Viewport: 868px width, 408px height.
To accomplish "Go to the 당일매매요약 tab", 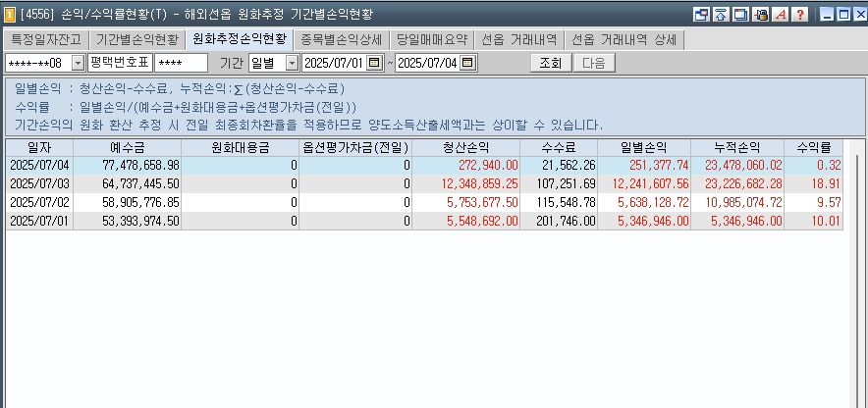I will pyautogui.click(x=432, y=40).
